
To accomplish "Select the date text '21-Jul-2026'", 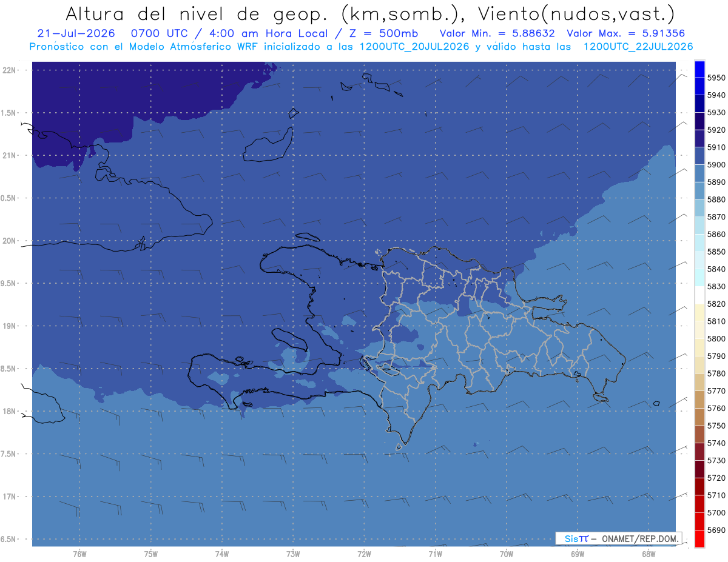I will click(x=76, y=33).
